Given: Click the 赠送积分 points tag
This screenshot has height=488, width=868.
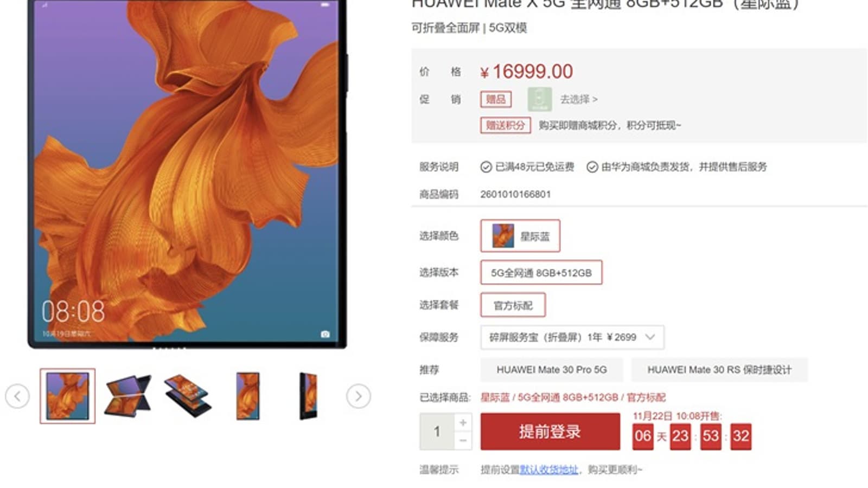Looking at the screenshot, I should click(505, 125).
